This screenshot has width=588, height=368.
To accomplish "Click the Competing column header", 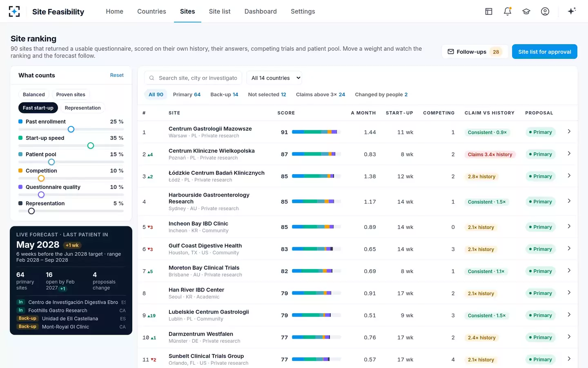I will click(x=439, y=113).
